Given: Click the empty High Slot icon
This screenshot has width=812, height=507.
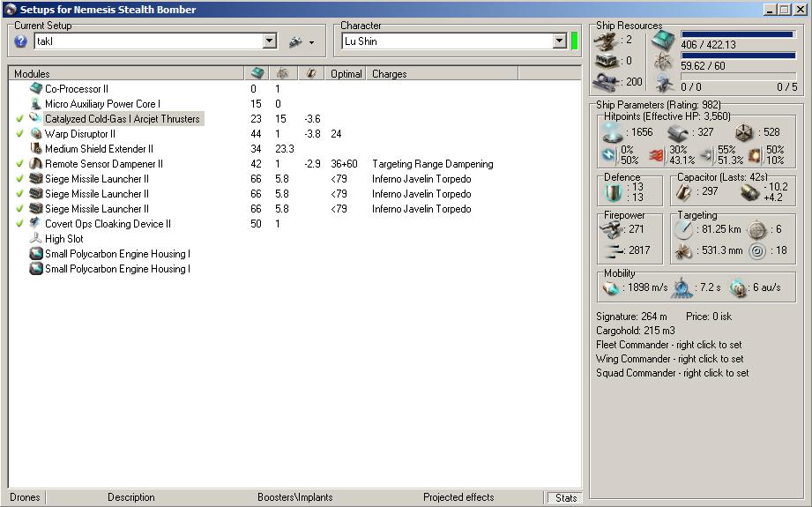Looking at the screenshot, I should pos(36,239).
